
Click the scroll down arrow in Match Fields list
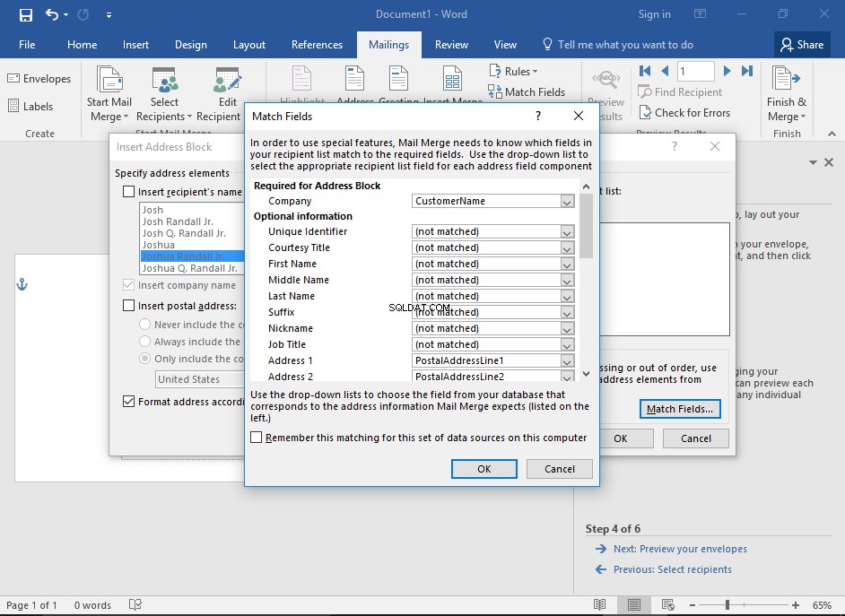point(587,373)
